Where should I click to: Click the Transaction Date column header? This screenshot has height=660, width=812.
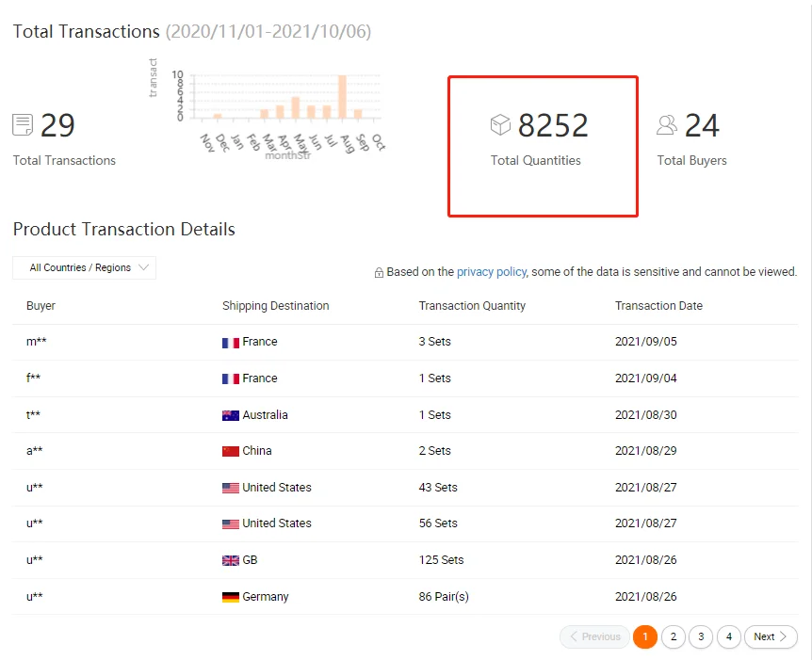[x=658, y=306]
